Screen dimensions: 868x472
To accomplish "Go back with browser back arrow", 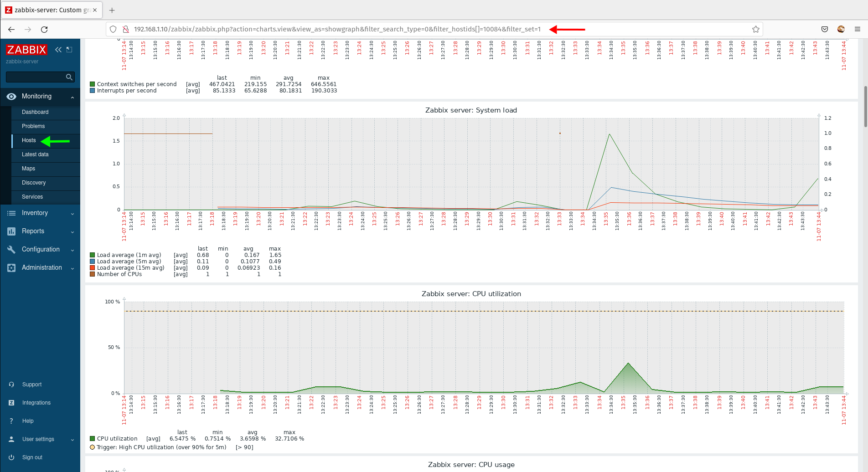I will tap(11, 29).
